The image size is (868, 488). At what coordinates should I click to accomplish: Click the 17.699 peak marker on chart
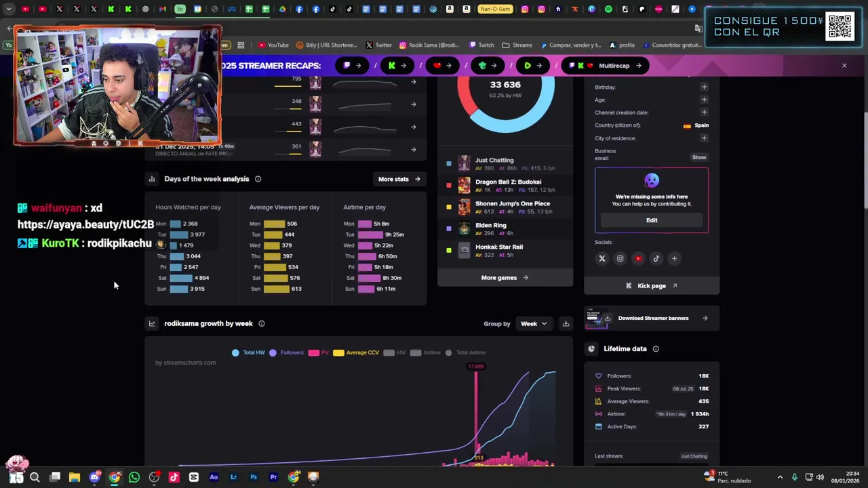(476, 367)
